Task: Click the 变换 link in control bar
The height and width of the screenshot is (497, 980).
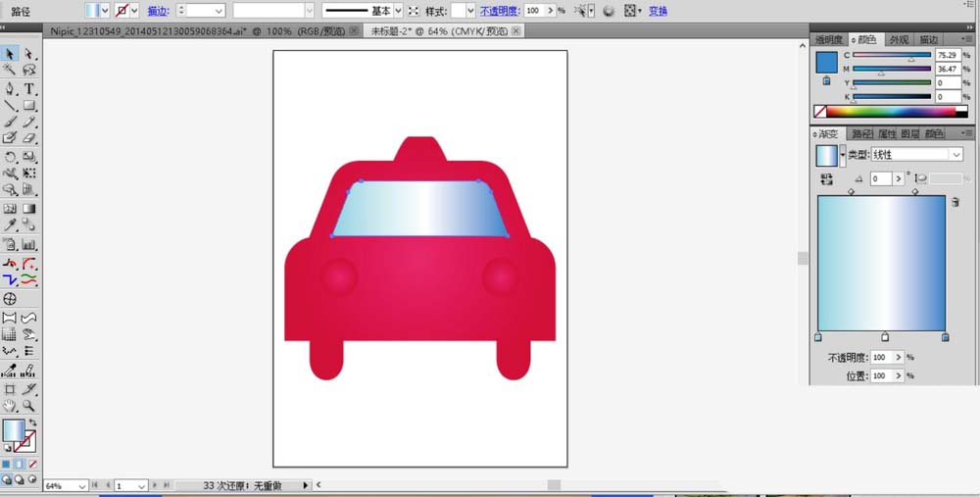Action: (x=658, y=11)
